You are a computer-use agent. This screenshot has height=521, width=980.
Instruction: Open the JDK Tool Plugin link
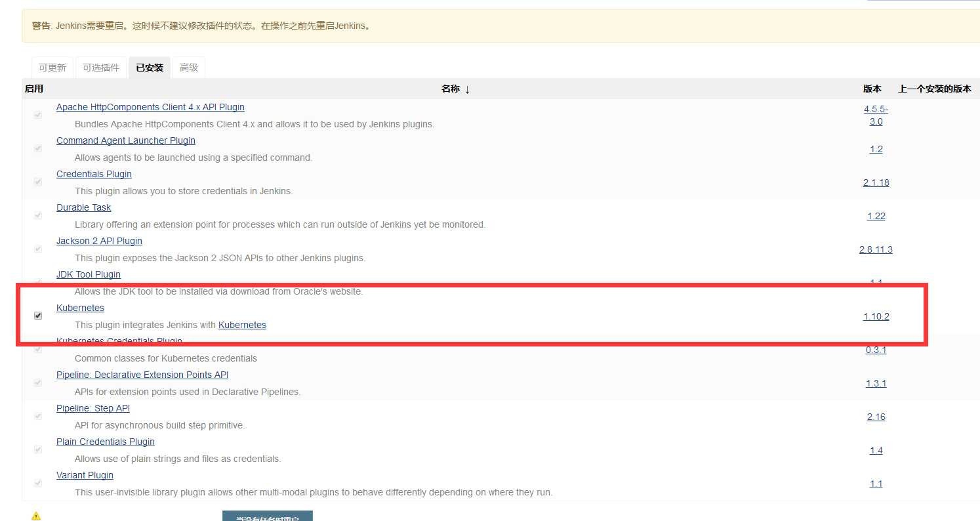pos(89,274)
